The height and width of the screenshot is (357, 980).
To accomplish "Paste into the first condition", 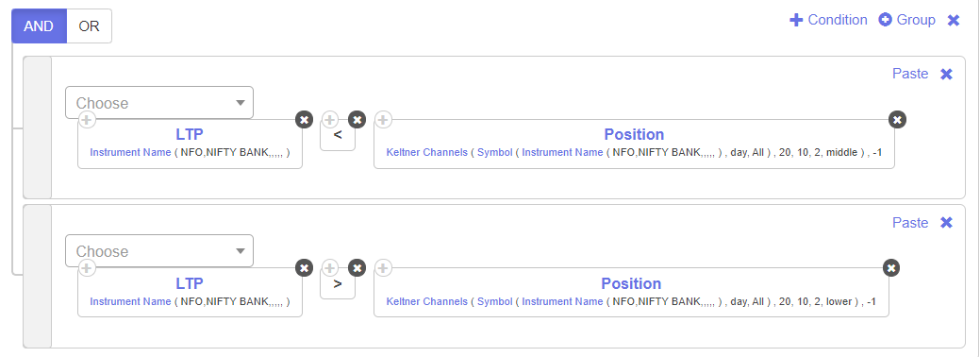I will point(910,74).
